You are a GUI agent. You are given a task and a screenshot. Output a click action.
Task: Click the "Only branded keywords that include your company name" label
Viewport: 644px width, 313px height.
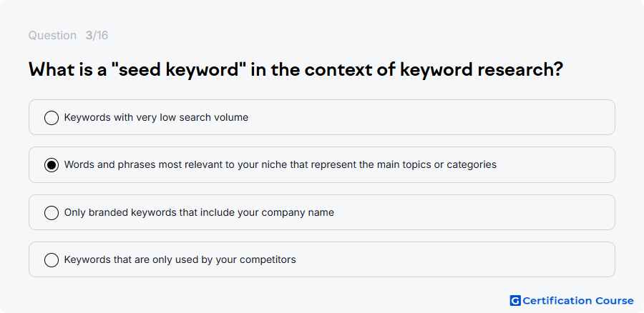pyautogui.click(x=199, y=213)
